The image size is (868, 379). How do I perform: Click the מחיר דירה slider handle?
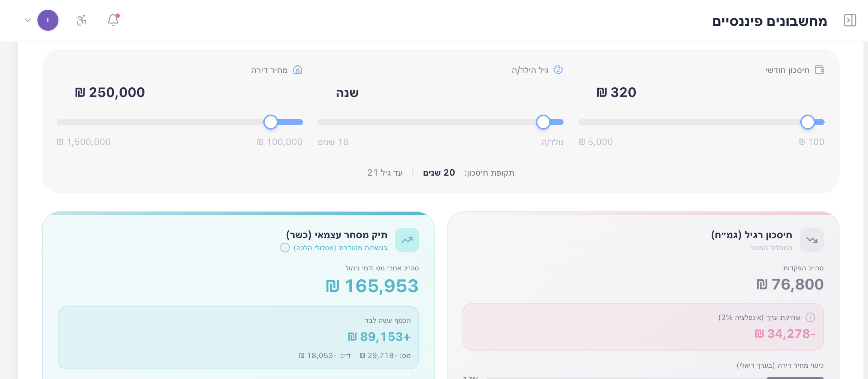pos(270,122)
